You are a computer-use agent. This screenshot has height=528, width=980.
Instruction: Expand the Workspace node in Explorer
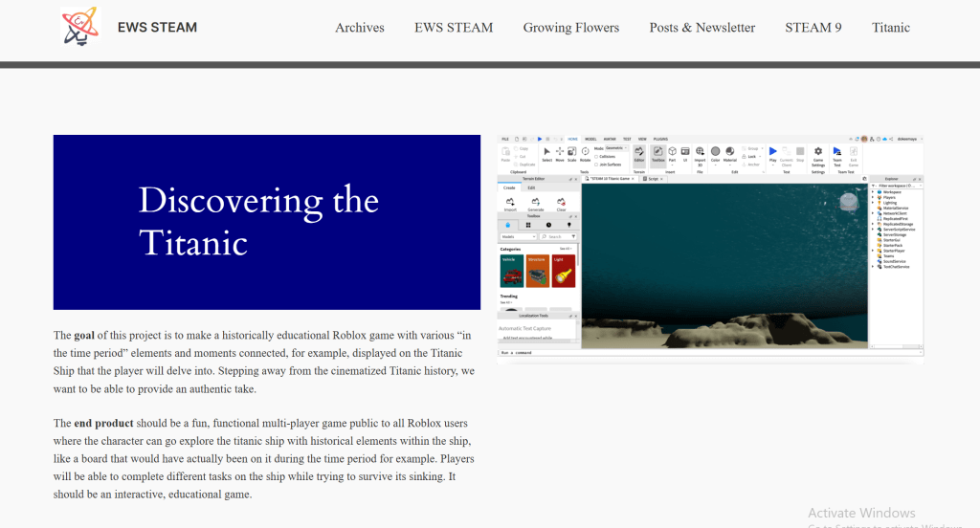click(x=873, y=192)
